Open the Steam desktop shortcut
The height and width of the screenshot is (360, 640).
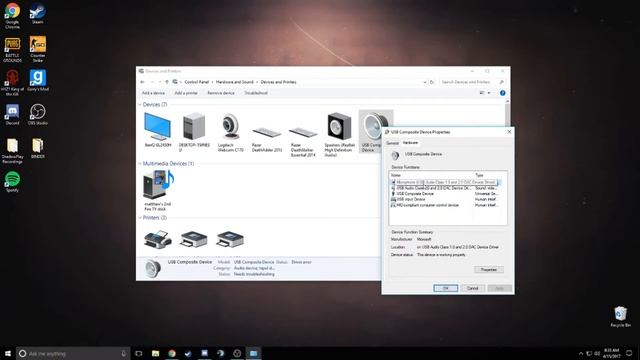pos(38,13)
